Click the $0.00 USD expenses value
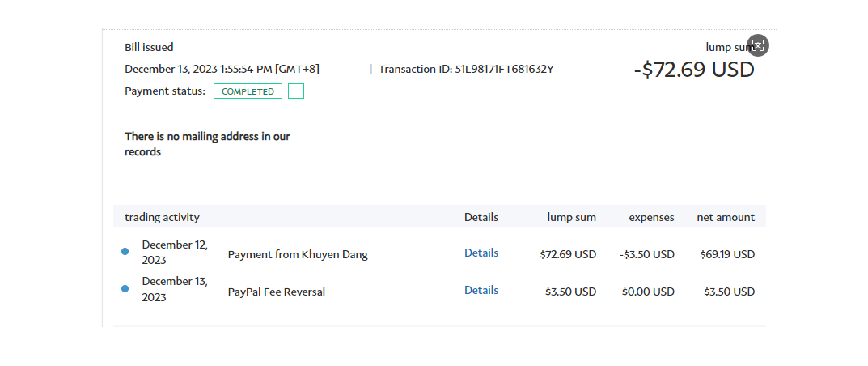Screen dimensions: 868x366 [x=648, y=292]
